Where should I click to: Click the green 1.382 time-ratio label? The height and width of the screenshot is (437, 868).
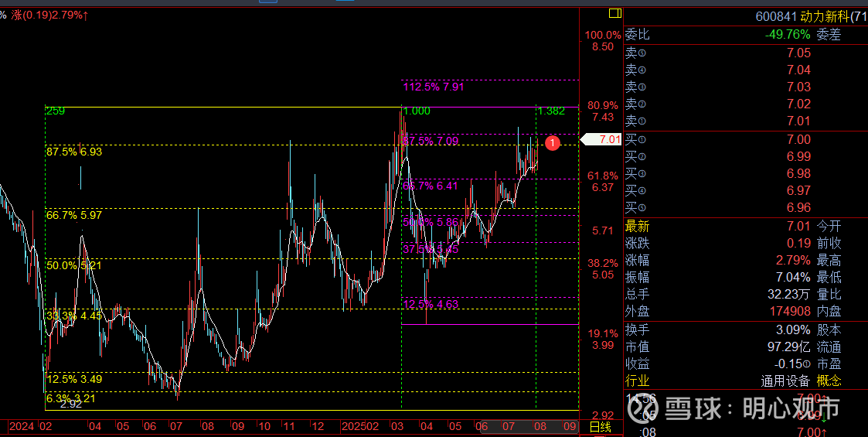click(551, 111)
